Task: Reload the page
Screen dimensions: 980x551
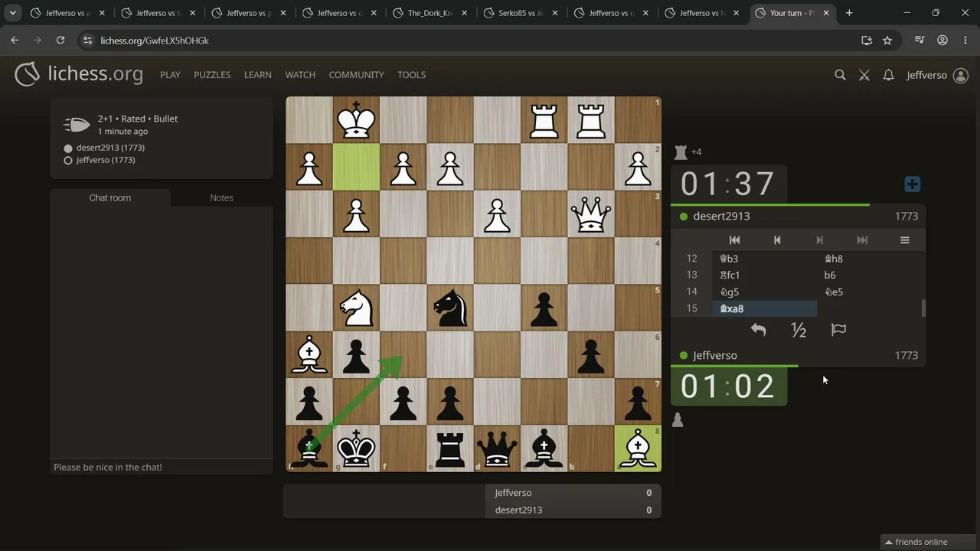Action: (60, 41)
